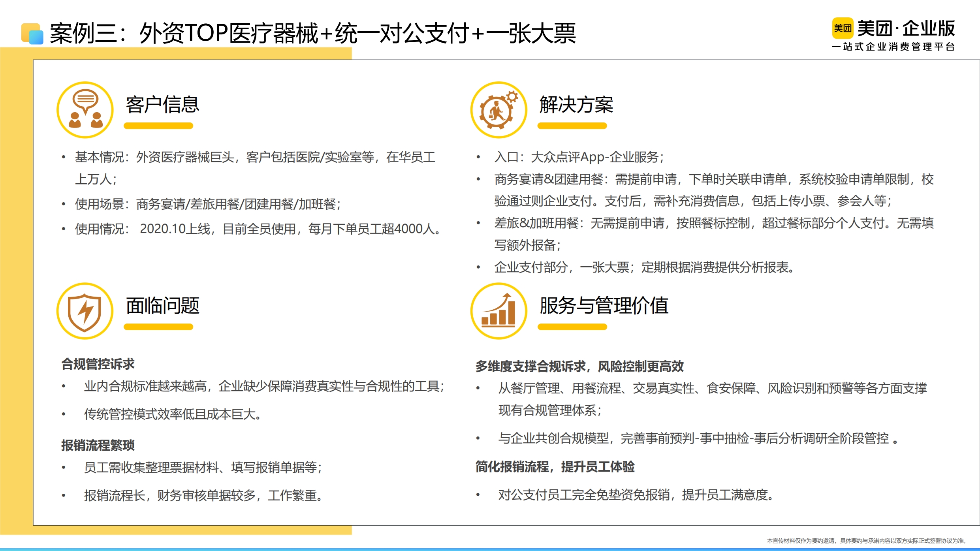The image size is (980, 551).
Task: Click the growth bar chart value icon
Action: tap(498, 311)
